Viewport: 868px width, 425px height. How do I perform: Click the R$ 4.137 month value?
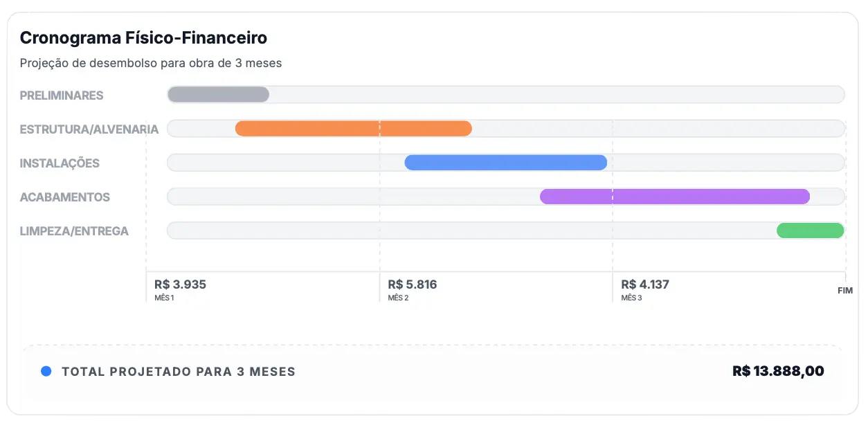click(x=645, y=284)
